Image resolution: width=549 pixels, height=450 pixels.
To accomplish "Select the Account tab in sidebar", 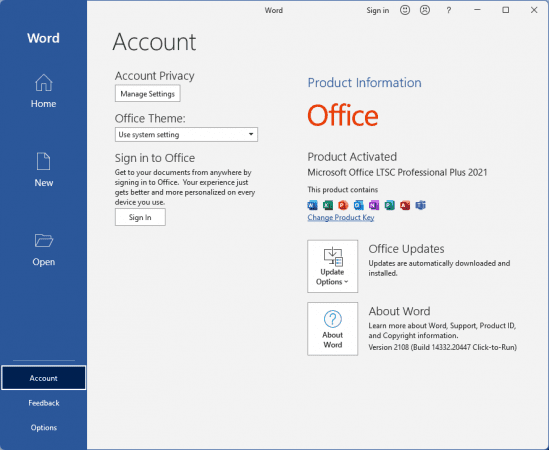I will tap(43, 378).
